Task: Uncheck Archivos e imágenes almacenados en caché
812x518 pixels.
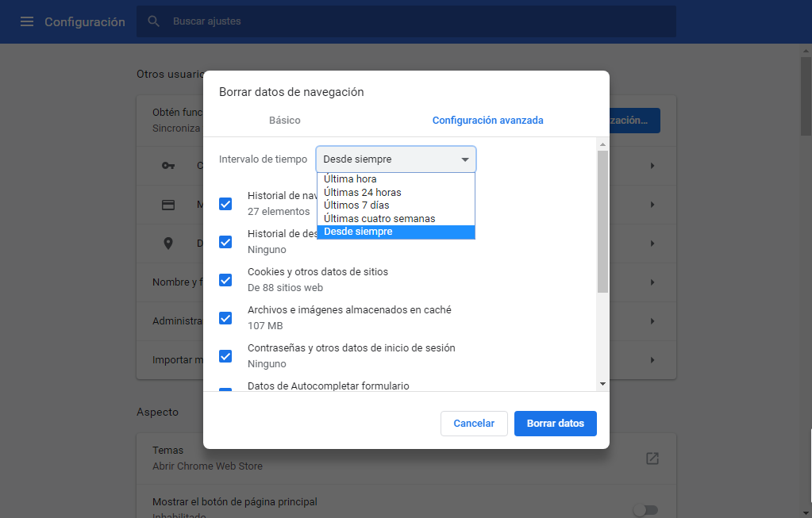Action: point(225,318)
